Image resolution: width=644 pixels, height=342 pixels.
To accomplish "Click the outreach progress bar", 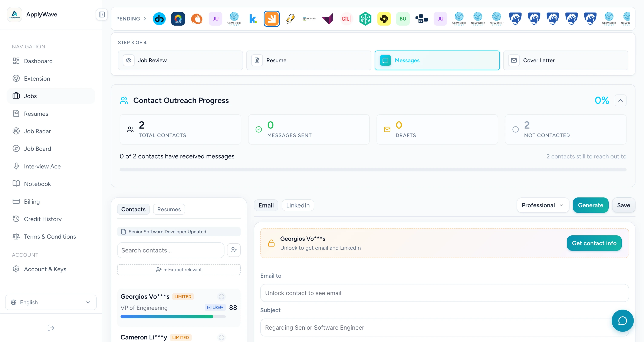I will (373, 170).
